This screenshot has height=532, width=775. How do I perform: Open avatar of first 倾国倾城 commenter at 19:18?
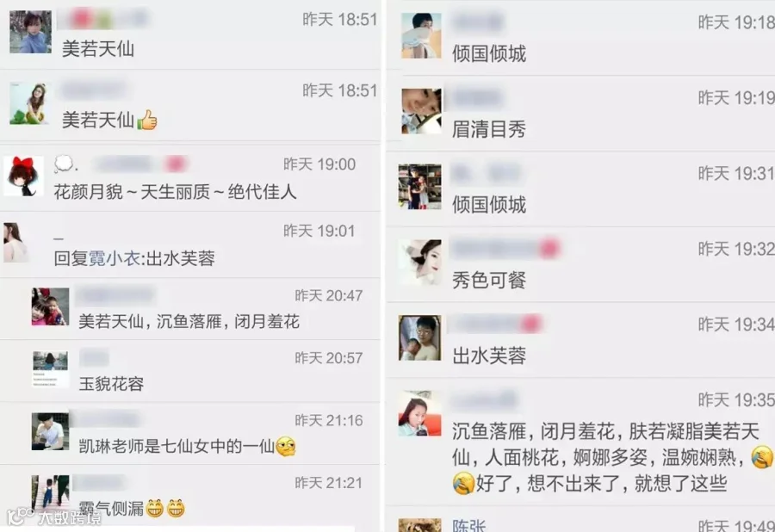[x=421, y=35]
